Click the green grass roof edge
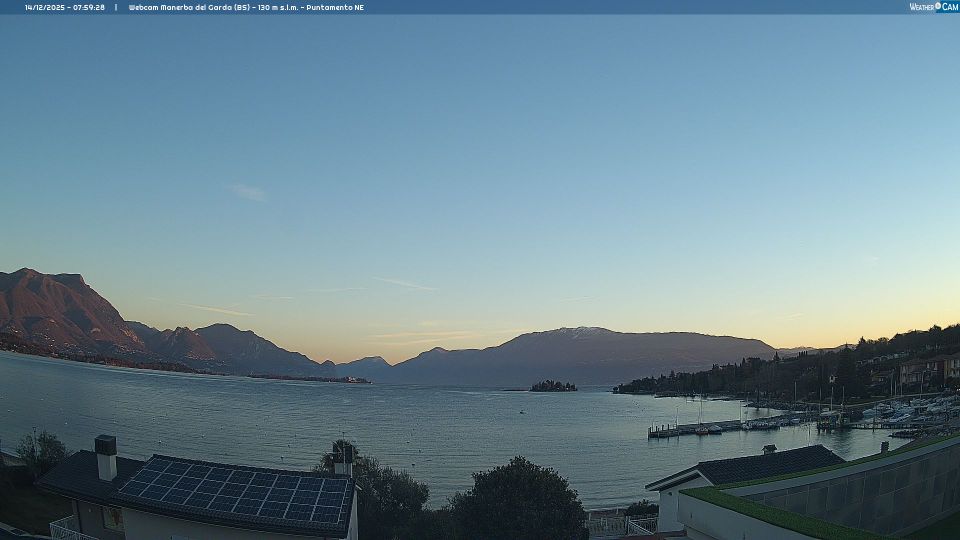The image size is (960, 540). coord(770,513)
